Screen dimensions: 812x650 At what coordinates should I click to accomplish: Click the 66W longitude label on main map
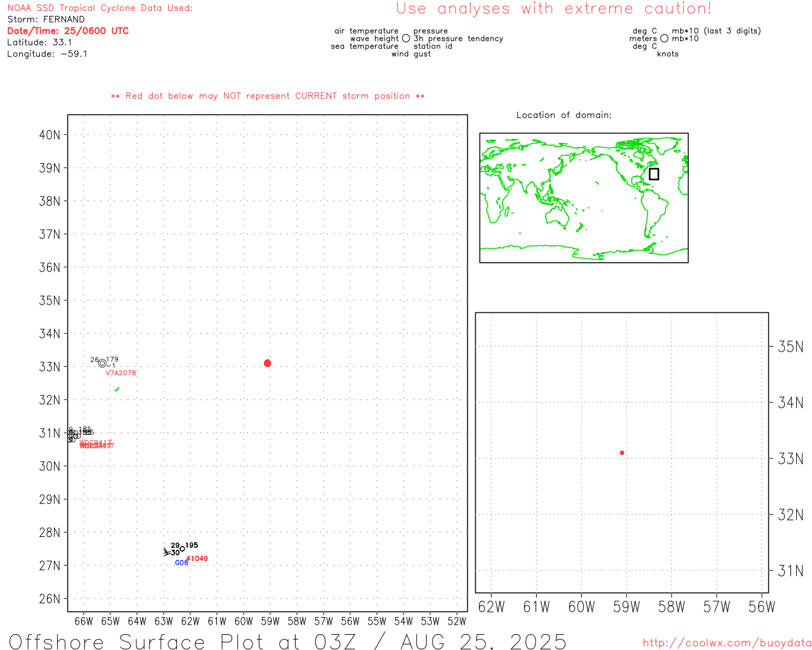click(84, 621)
